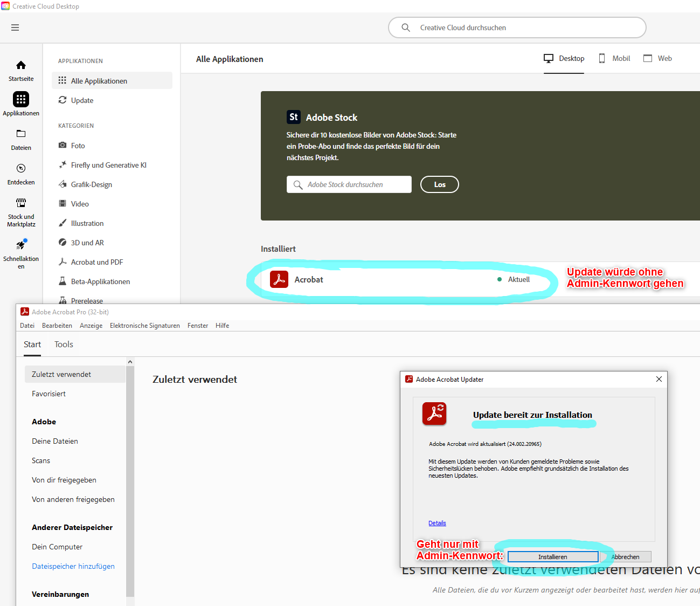The width and height of the screenshot is (700, 606).
Task: Open the Hilfe menu in Acrobat
Action: click(x=222, y=325)
